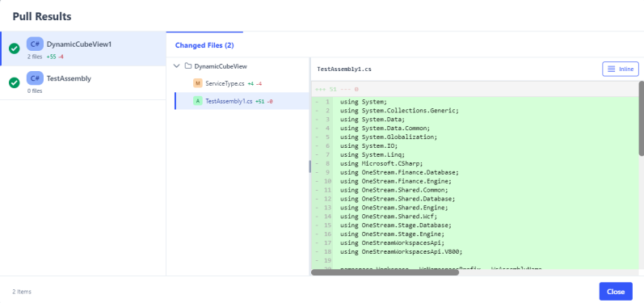Click the '2 files' label under DynamicCubeView1

(35, 57)
